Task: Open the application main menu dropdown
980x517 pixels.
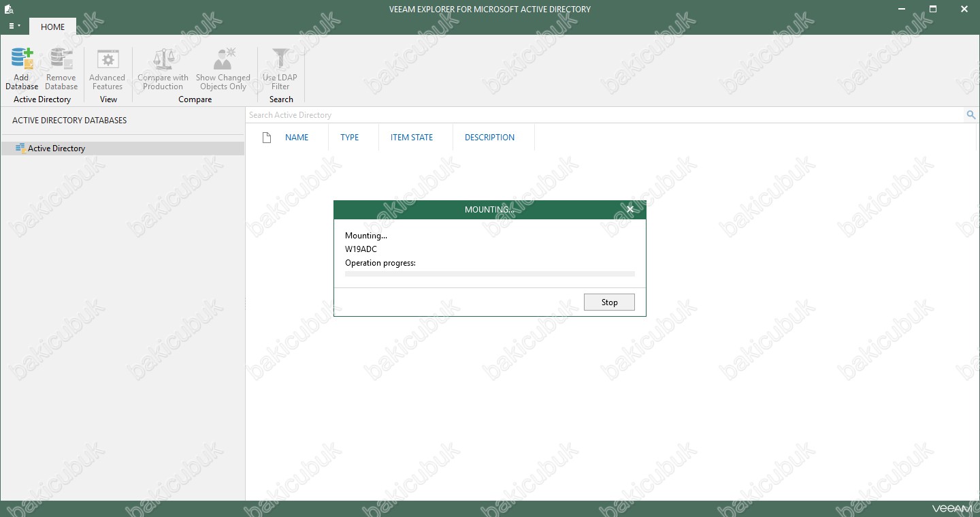Action: click(14, 26)
